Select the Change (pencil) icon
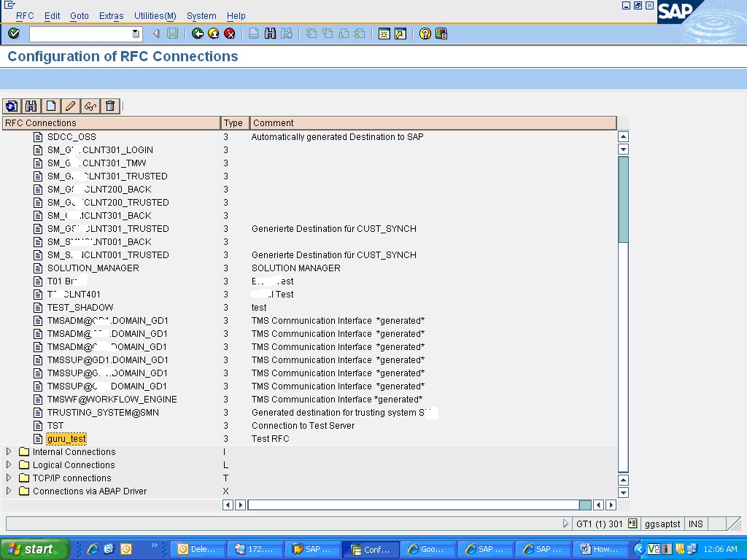This screenshot has width=747, height=560. point(69,106)
